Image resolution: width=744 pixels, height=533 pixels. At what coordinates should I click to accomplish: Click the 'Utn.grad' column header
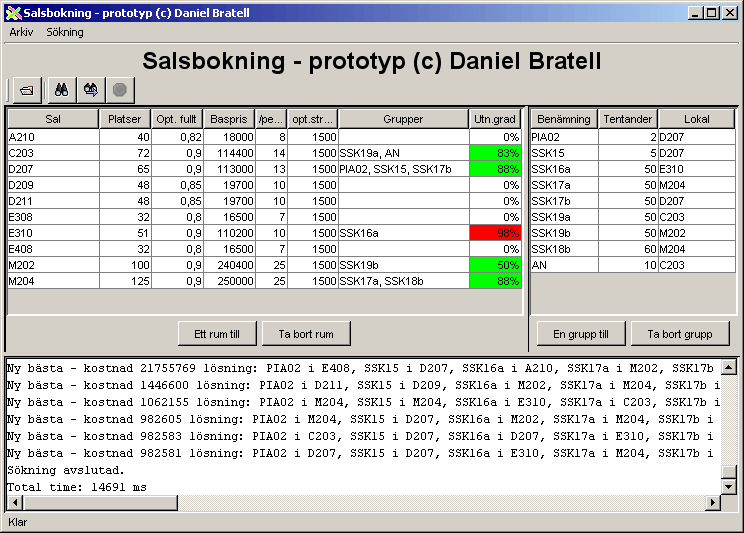(x=495, y=119)
